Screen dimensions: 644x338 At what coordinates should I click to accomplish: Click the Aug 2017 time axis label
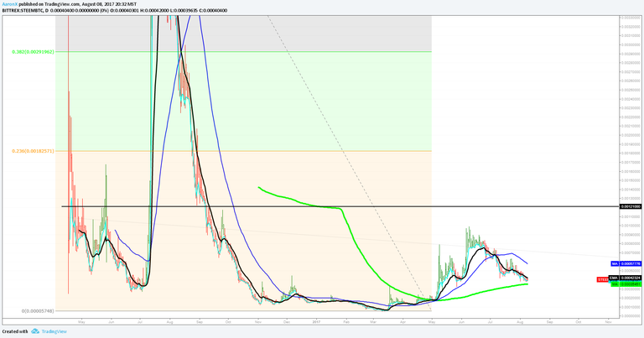point(520,322)
